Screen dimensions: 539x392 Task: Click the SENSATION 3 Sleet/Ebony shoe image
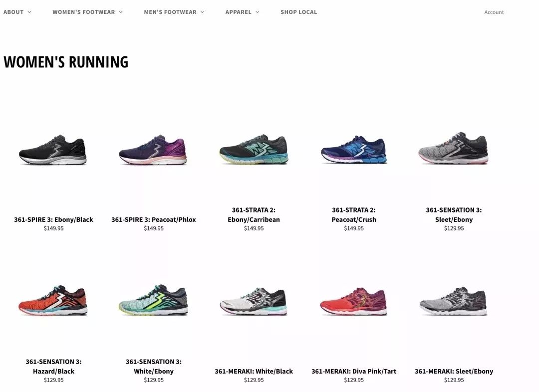pyautogui.click(x=454, y=148)
